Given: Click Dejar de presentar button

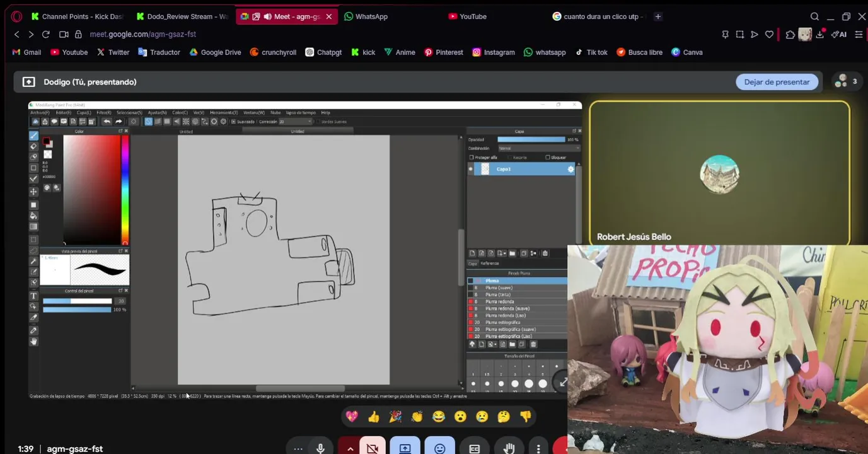Looking at the screenshot, I should coord(777,82).
